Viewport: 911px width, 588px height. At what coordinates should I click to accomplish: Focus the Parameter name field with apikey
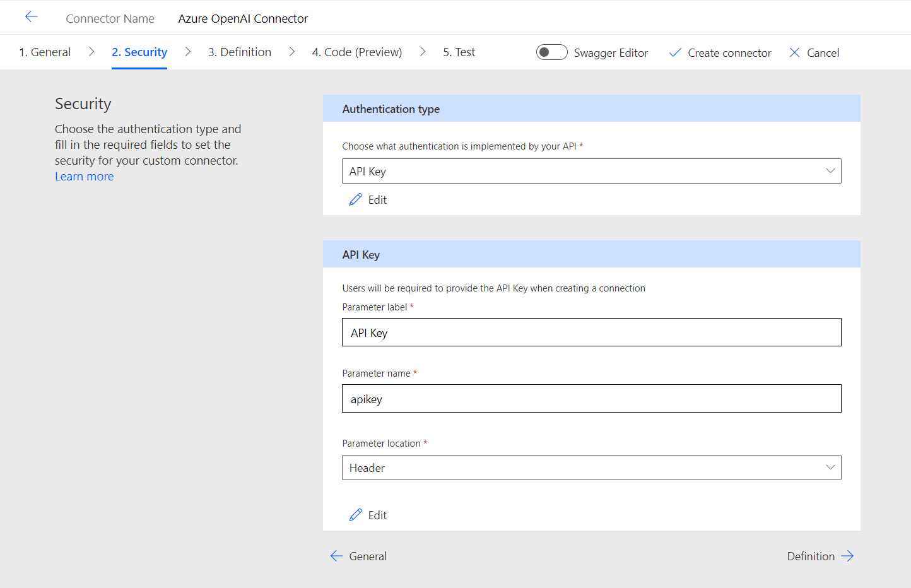pos(591,399)
